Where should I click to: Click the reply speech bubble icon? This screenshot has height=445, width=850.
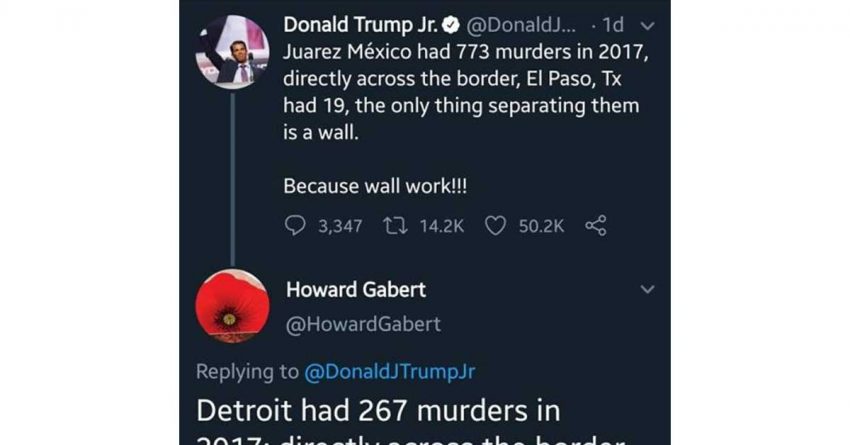[x=295, y=225]
